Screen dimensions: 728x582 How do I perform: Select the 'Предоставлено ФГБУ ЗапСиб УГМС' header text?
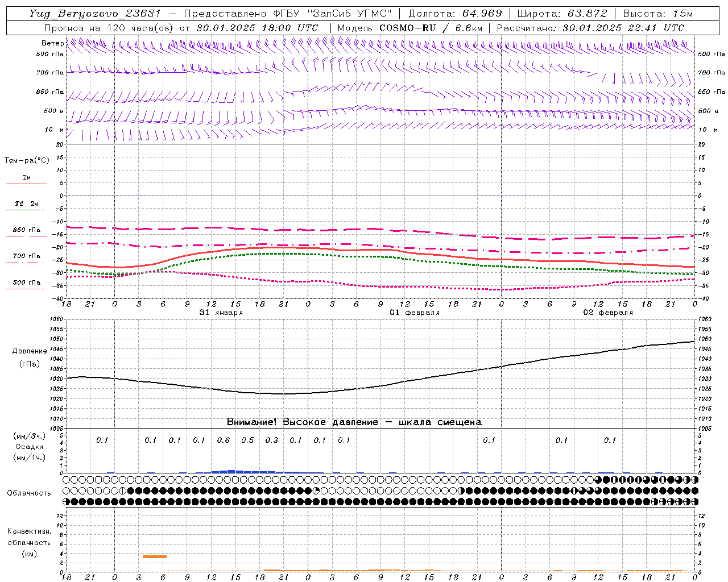(x=288, y=14)
